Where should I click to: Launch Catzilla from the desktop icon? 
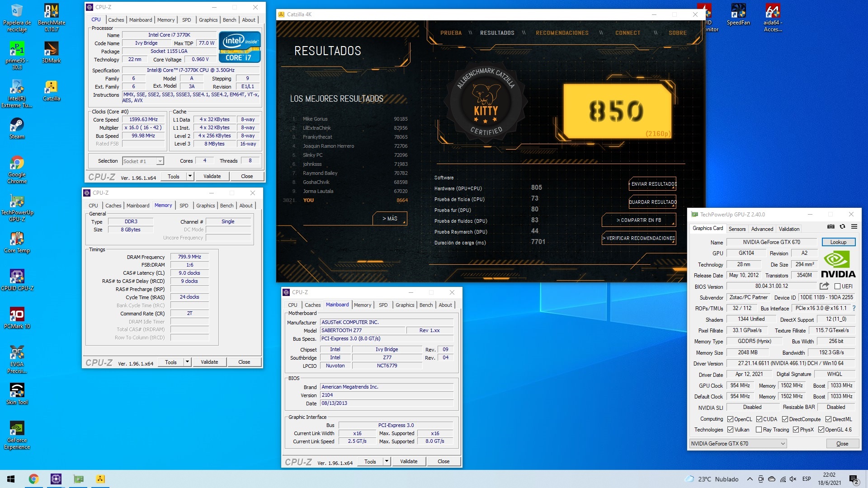tap(51, 90)
